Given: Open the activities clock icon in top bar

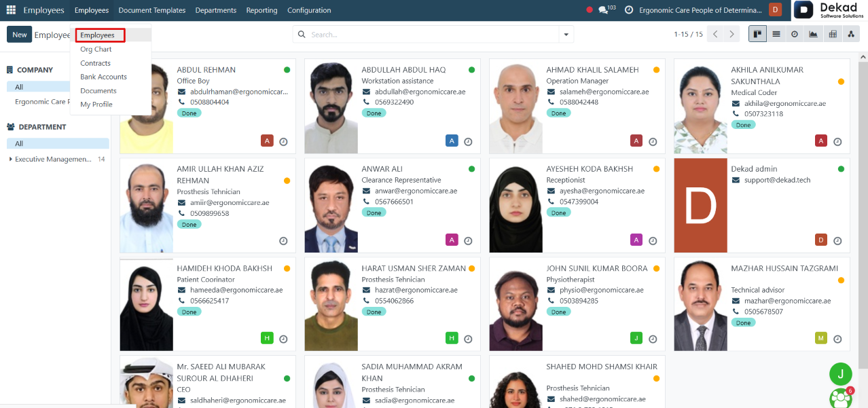Looking at the screenshot, I should [x=629, y=10].
